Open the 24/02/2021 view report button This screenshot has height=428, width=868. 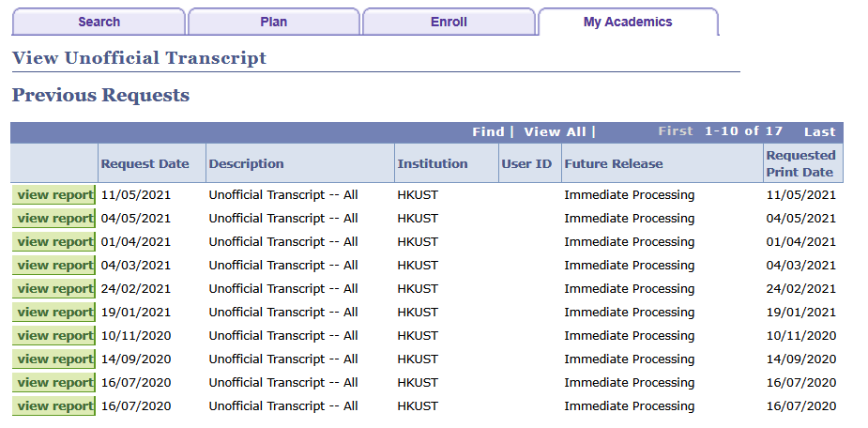pyautogui.click(x=53, y=288)
